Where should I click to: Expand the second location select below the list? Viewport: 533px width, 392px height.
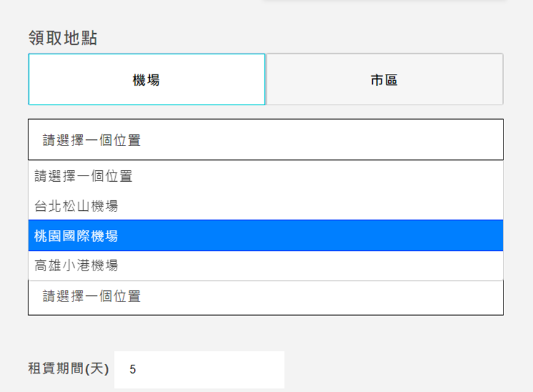point(266,298)
